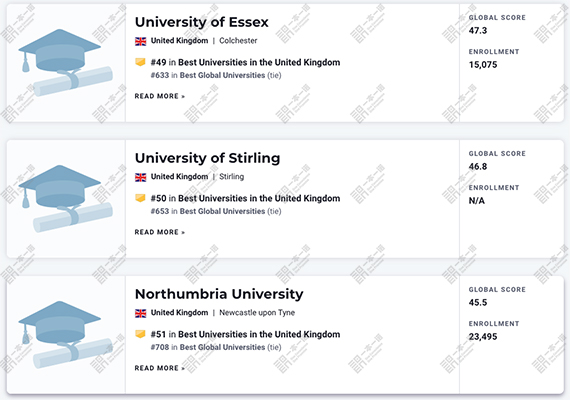Open the Northumbria University title link
The height and width of the screenshot is (400, 570).
[219, 294]
